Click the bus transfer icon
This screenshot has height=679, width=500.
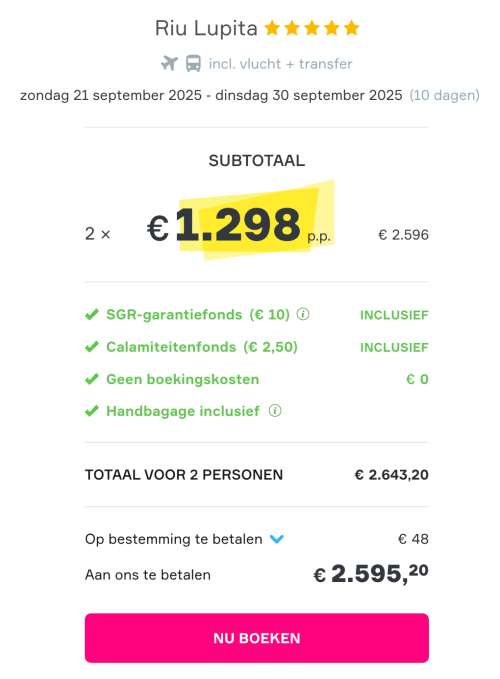tap(193, 63)
